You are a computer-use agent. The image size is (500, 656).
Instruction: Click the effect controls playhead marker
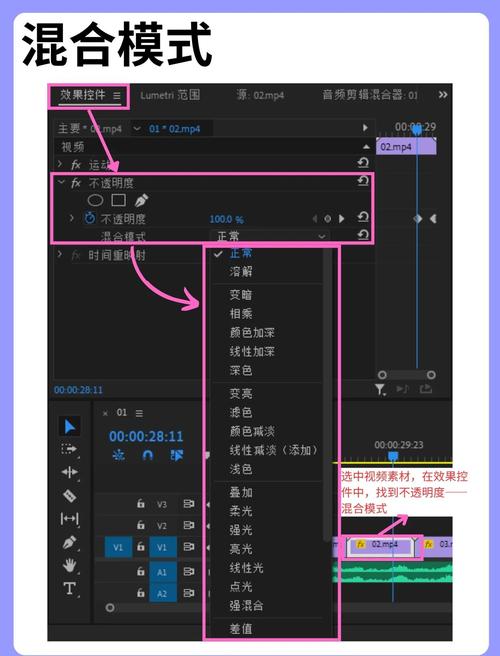coord(416,131)
